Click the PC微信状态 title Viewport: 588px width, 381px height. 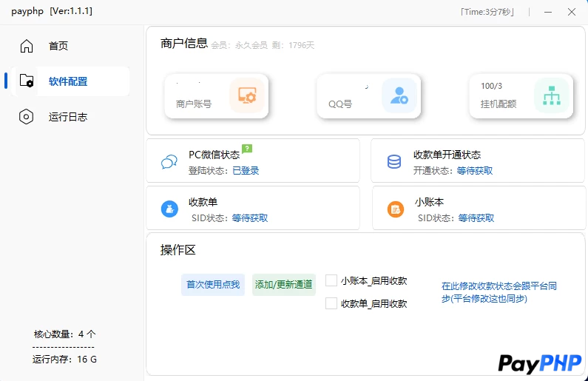coord(214,155)
